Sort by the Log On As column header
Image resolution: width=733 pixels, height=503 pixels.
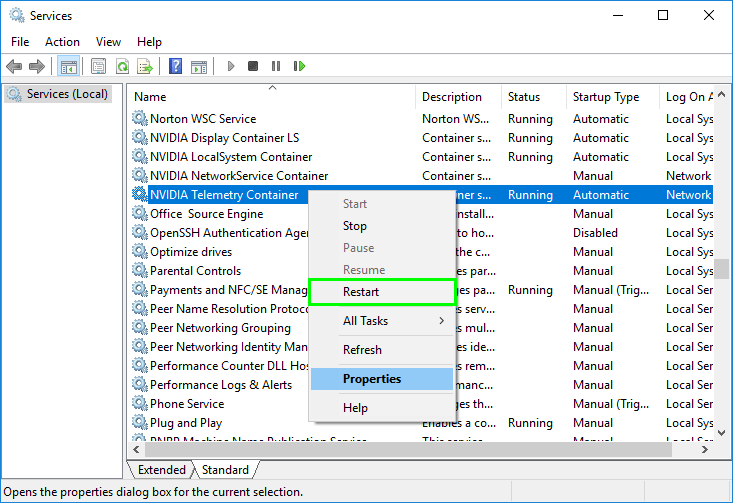(687, 97)
